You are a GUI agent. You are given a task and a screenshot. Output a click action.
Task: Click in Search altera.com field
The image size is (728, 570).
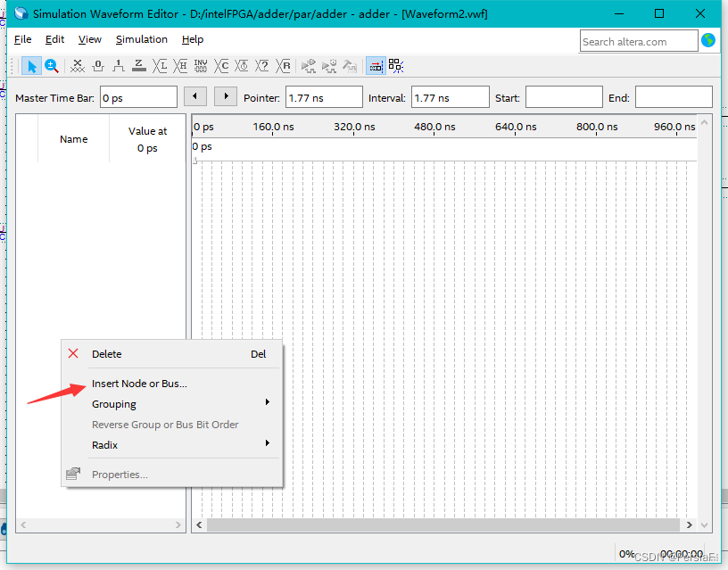point(639,41)
